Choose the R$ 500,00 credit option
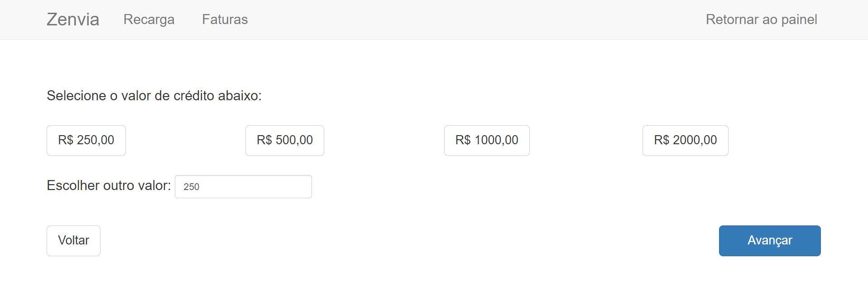868x288 pixels. coord(285,141)
